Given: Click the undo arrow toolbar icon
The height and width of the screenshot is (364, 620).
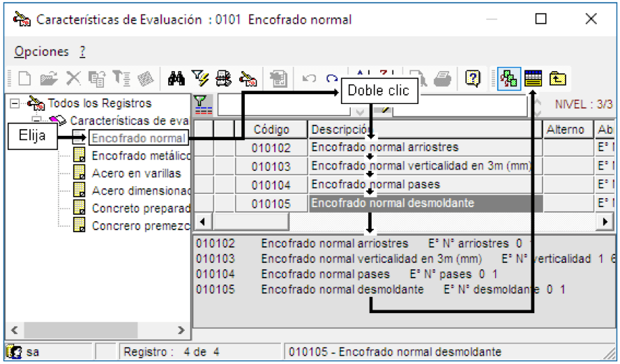Looking at the screenshot, I should pos(309,78).
